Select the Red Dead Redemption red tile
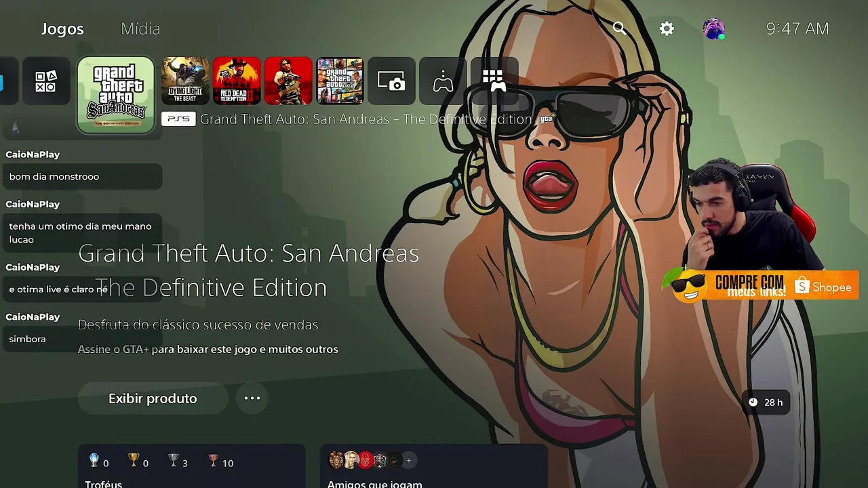868x488 pixels. (288, 81)
